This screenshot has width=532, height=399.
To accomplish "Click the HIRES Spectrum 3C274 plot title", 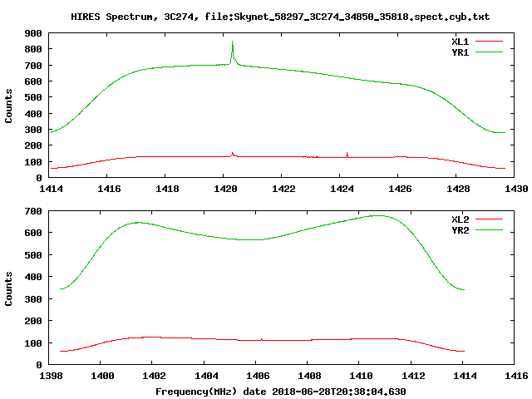I will 280,17.
